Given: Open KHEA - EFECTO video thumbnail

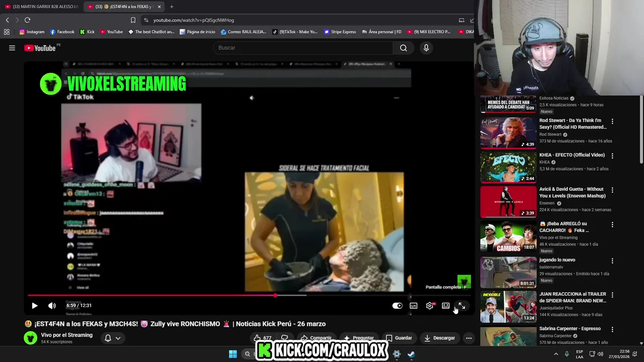Looking at the screenshot, I should [508, 167].
